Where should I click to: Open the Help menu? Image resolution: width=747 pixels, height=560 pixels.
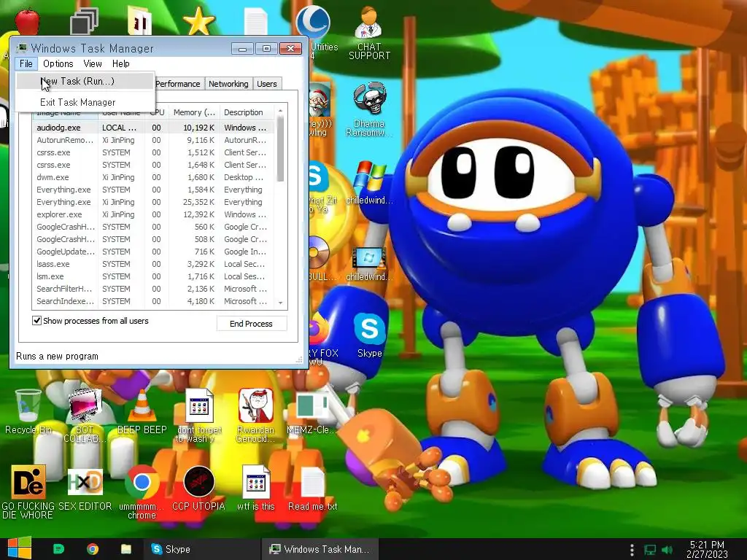point(120,64)
